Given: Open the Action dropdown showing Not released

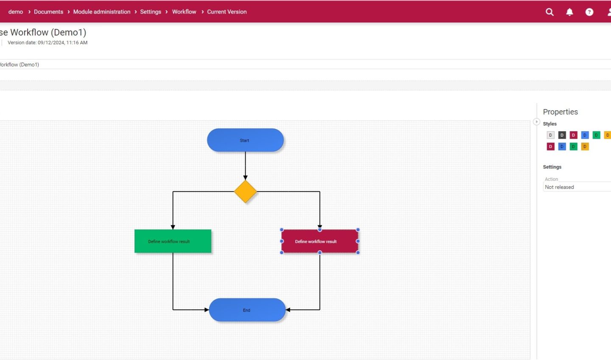Looking at the screenshot, I should tap(577, 187).
